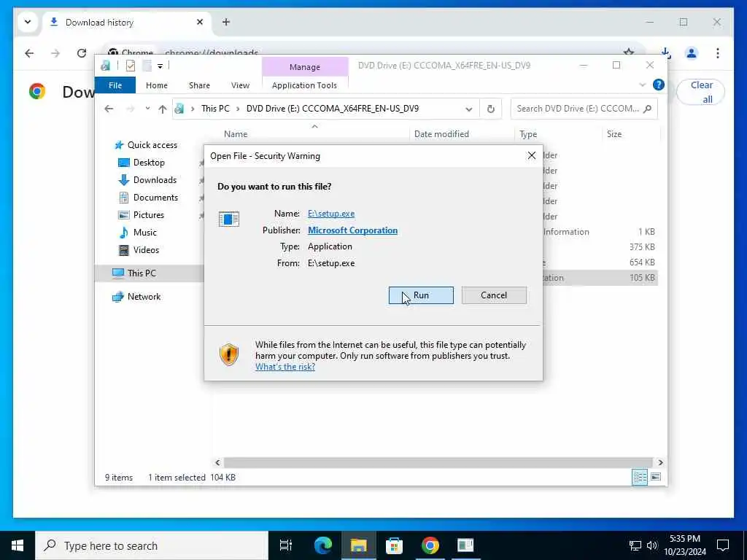Go up one folder level
Image resolution: width=747 pixels, height=560 pixels.
point(163,109)
